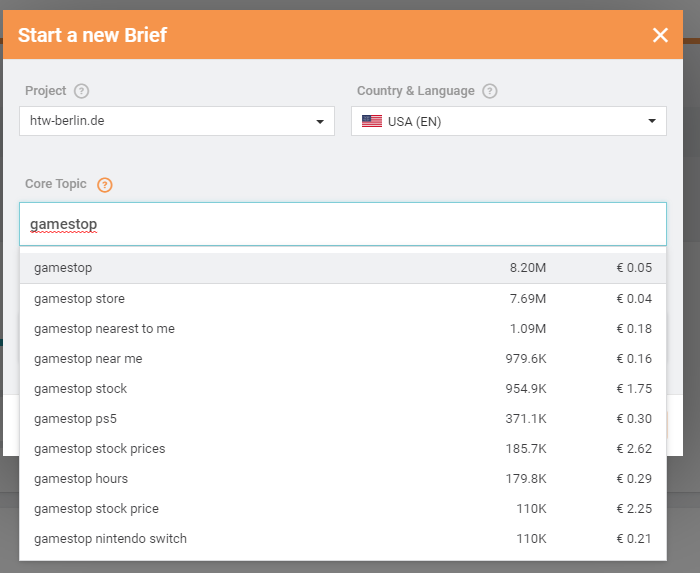Click the € 1.75 CPC value
This screenshot has height=573, width=700.
coord(634,389)
